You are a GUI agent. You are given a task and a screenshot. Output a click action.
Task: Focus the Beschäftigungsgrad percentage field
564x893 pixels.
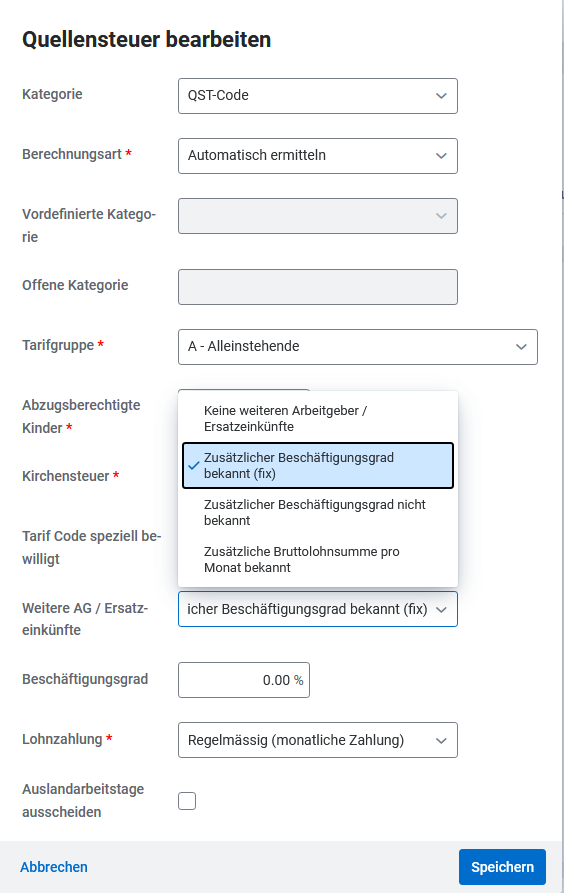click(x=244, y=680)
